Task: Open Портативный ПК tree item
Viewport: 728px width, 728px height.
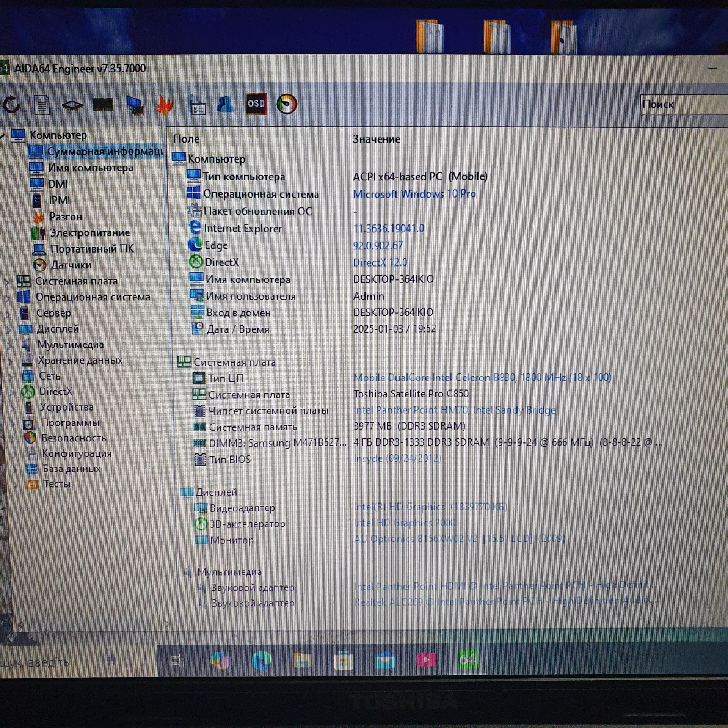Action: point(84,249)
